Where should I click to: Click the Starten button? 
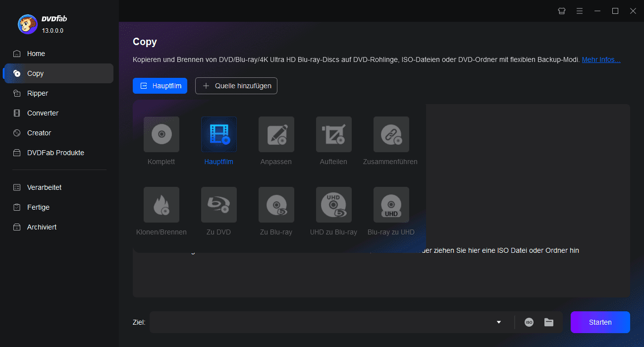coord(600,322)
